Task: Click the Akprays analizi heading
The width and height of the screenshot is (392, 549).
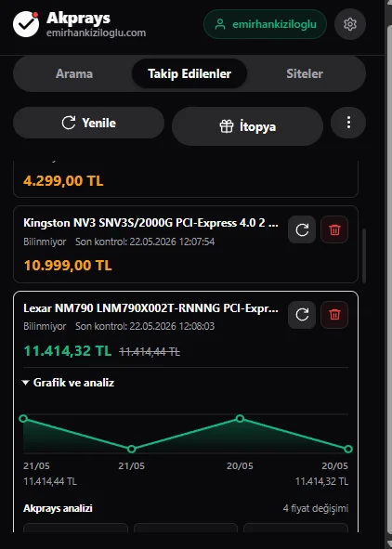Action: tap(58, 508)
